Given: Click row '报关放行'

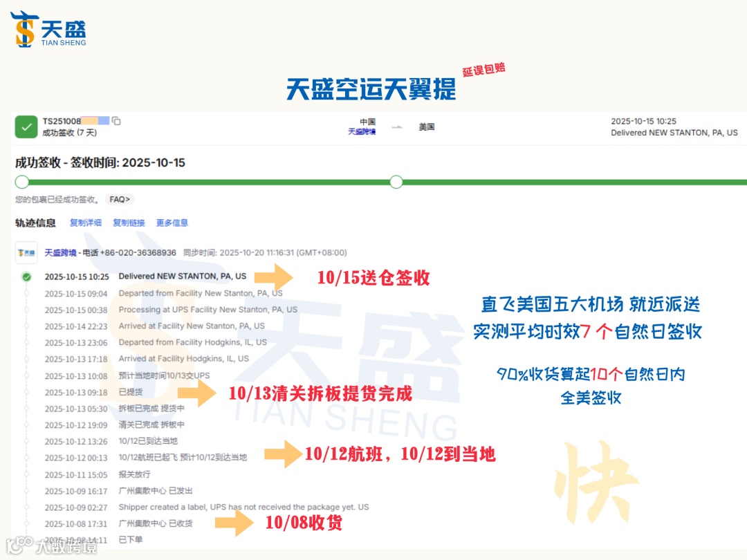Looking at the screenshot, I should pos(98,474).
